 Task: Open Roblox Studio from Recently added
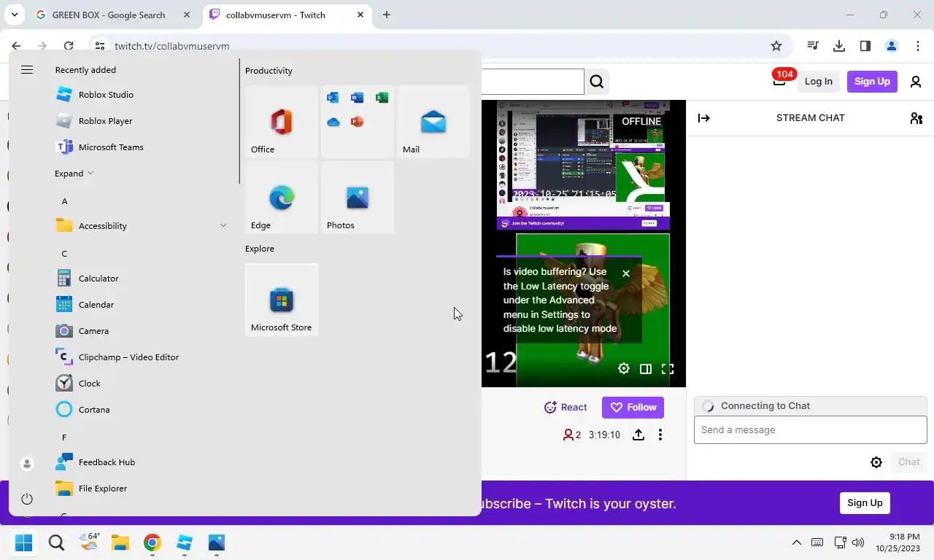141,95
